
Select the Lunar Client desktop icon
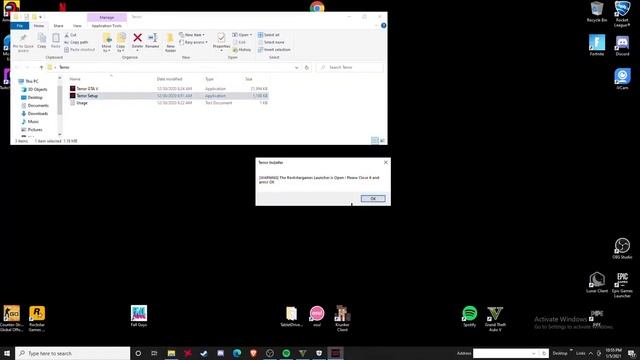(x=597, y=282)
